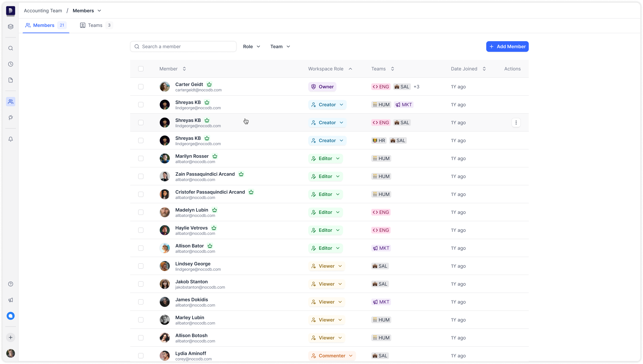Check the box for Carter Geidt
Screen dimensions: 643x364
pos(141,87)
